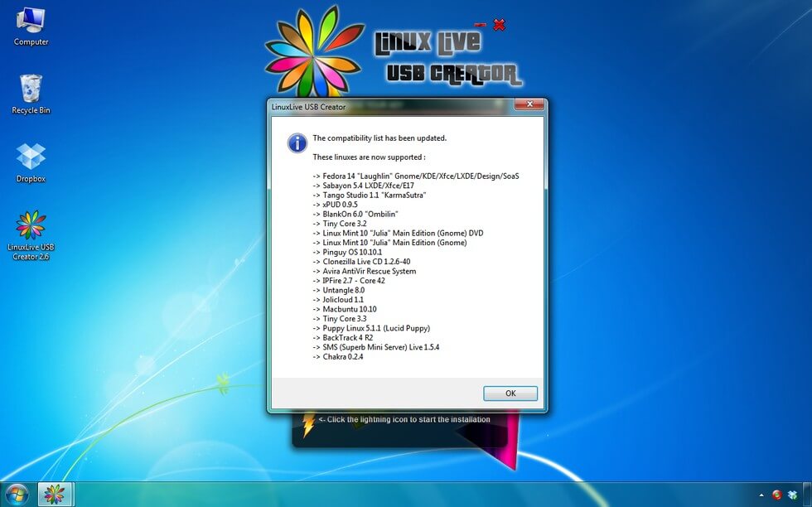Close LinuxLive main window with red X
The image size is (812, 507).
point(499,24)
